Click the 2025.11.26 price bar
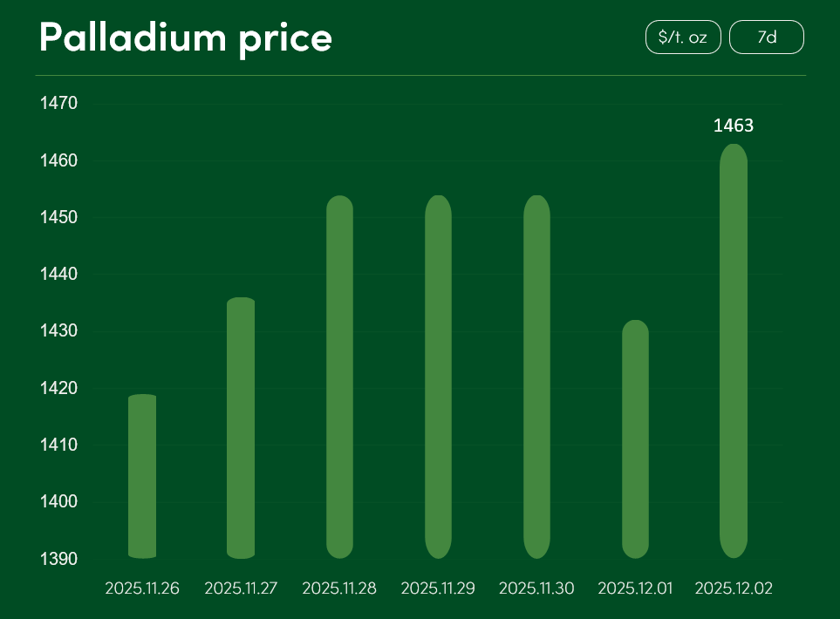The height and width of the screenshot is (619, 840). point(142,476)
